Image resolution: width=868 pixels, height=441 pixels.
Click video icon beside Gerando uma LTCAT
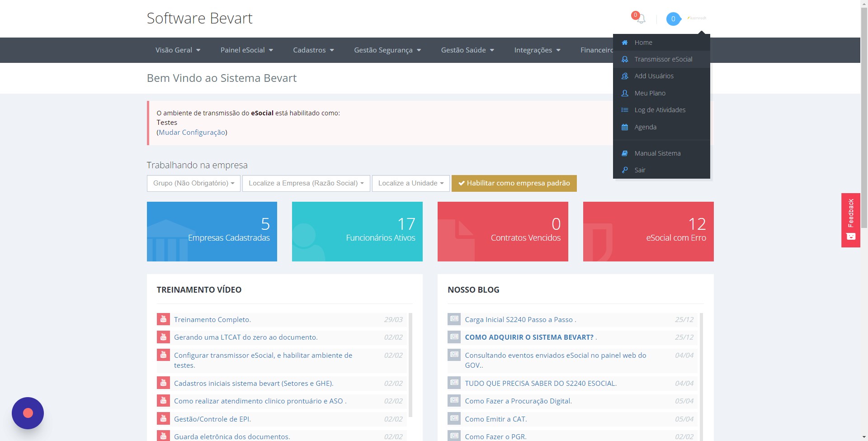pyautogui.click(x=163, y=337)
